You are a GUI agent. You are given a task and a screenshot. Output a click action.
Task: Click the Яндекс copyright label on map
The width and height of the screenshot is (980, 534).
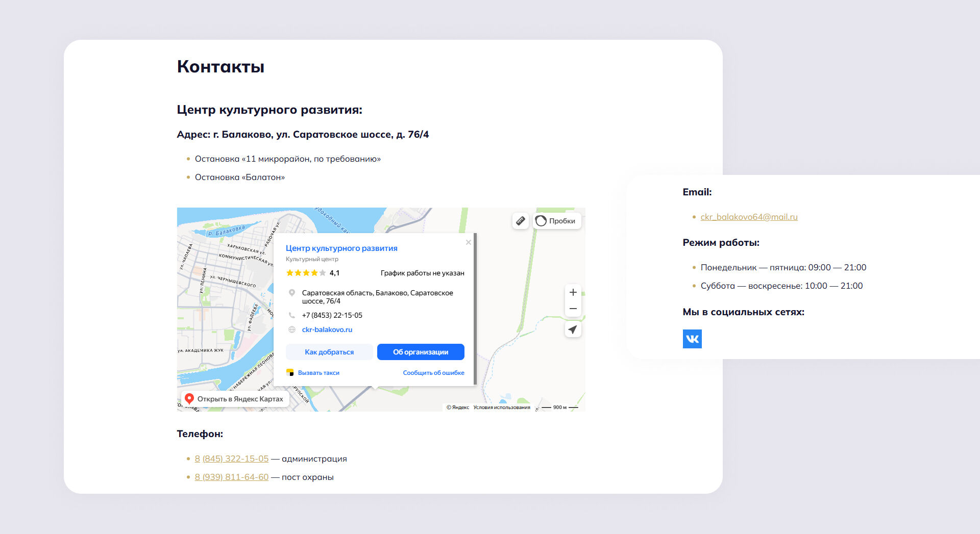458,408
